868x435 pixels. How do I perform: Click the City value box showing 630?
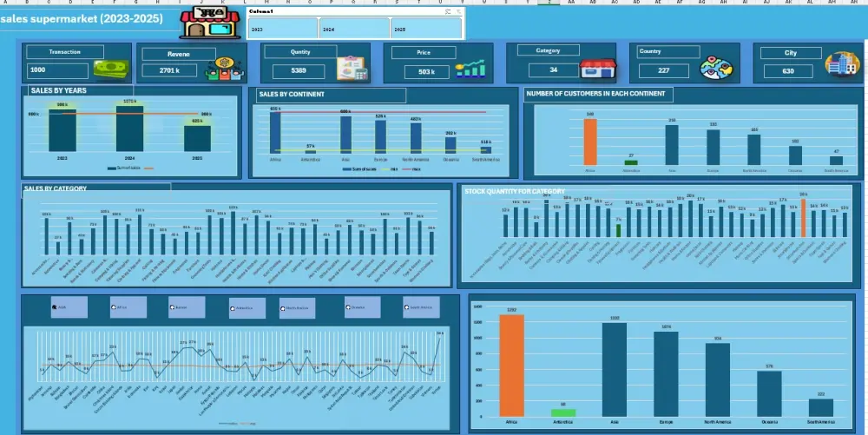coord(788,71)
